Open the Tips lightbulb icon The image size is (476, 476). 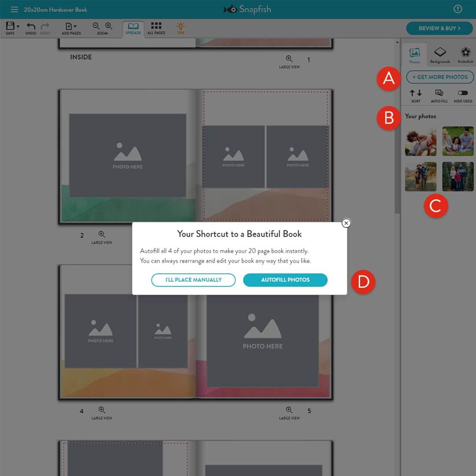pyautogui.click(x=180, y=27)
